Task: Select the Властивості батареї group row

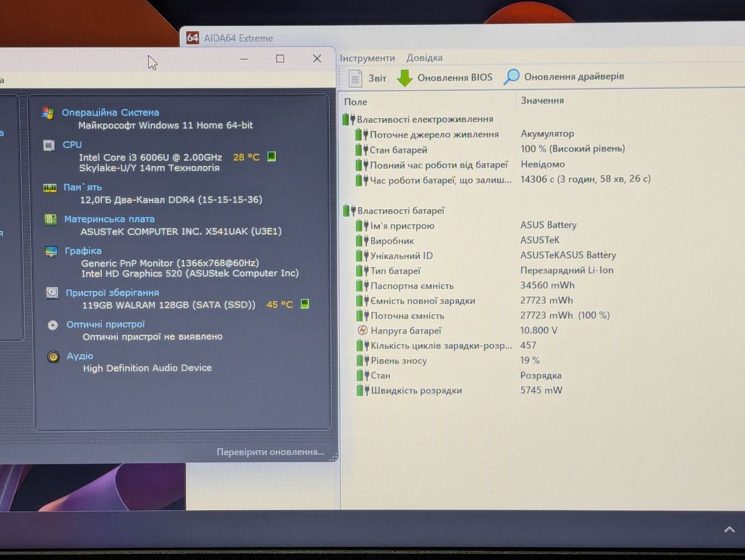Action: pyautogui.click(x=394, y=211)
